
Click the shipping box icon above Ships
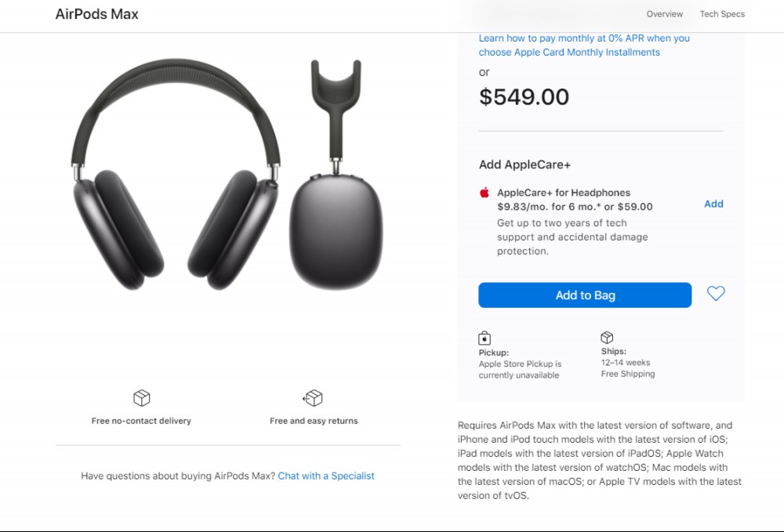pos(607,337)
